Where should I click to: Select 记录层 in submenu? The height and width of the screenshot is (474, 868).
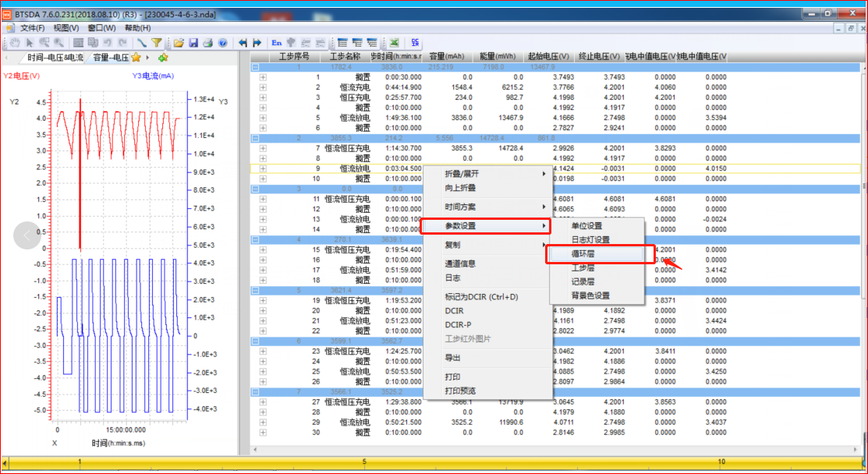[597, 281]
